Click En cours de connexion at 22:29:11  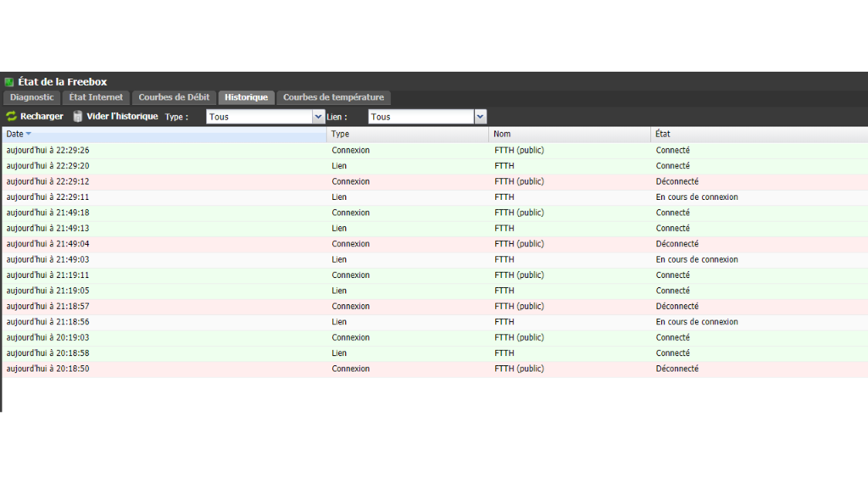coord(697,197)
